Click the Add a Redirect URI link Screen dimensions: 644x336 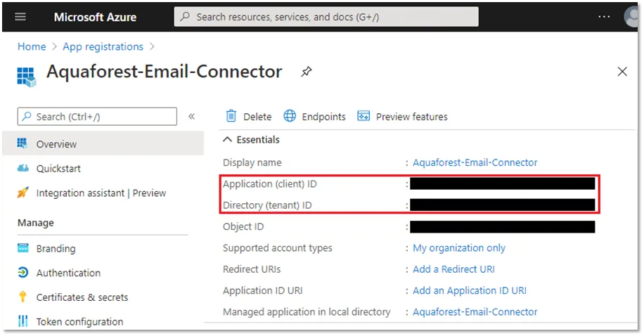pyautogui.click(x=453, y=269)
